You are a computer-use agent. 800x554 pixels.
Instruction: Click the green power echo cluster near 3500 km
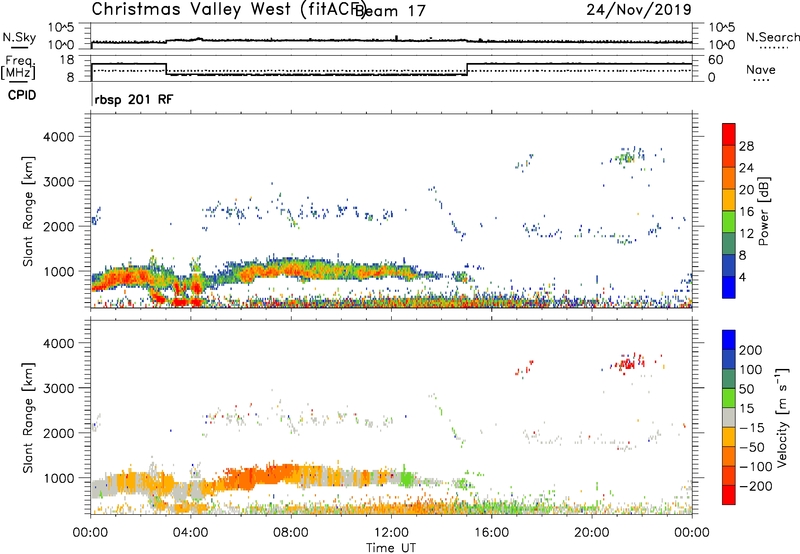pyautogui.click(x=627, y=157)
